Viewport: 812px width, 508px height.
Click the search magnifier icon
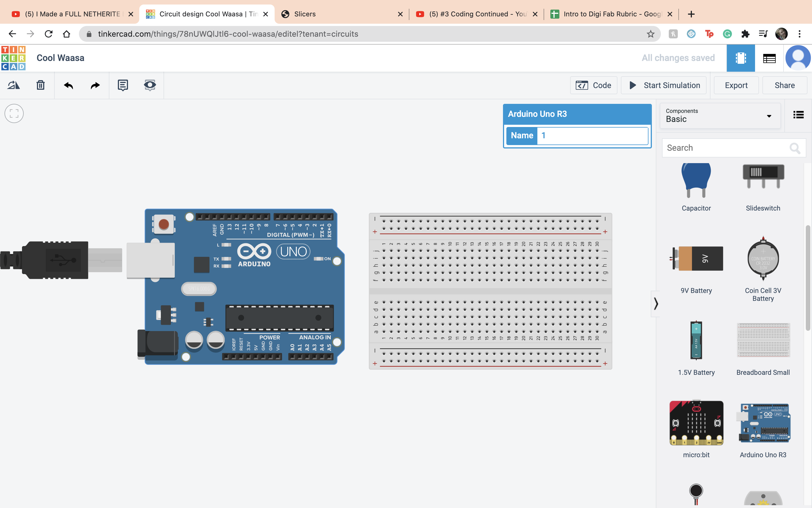coord(795,148)
